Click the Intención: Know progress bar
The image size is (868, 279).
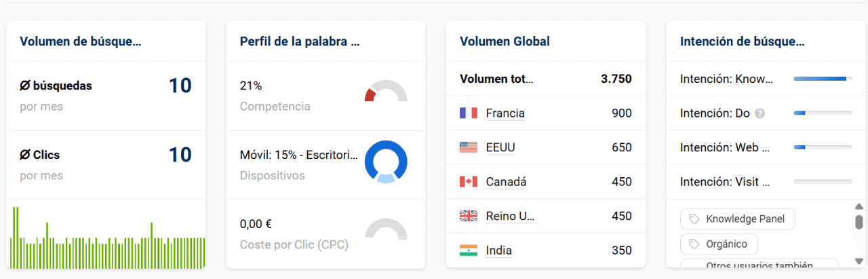coord(823,79)
